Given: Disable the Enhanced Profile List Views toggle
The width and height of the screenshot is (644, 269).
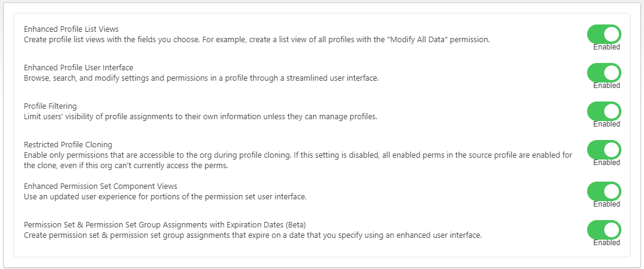Looking at the screenshot, I should (604, 34).
